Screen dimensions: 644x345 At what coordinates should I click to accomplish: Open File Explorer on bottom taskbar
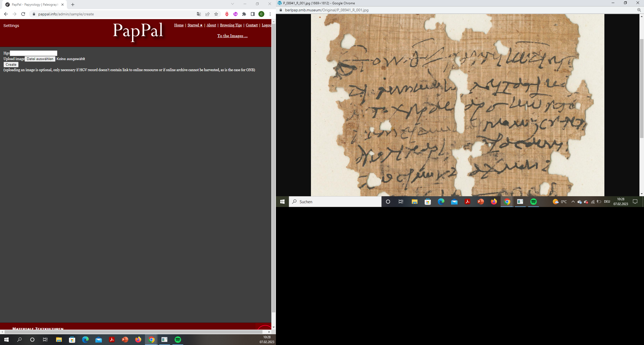tap(59, 340)
